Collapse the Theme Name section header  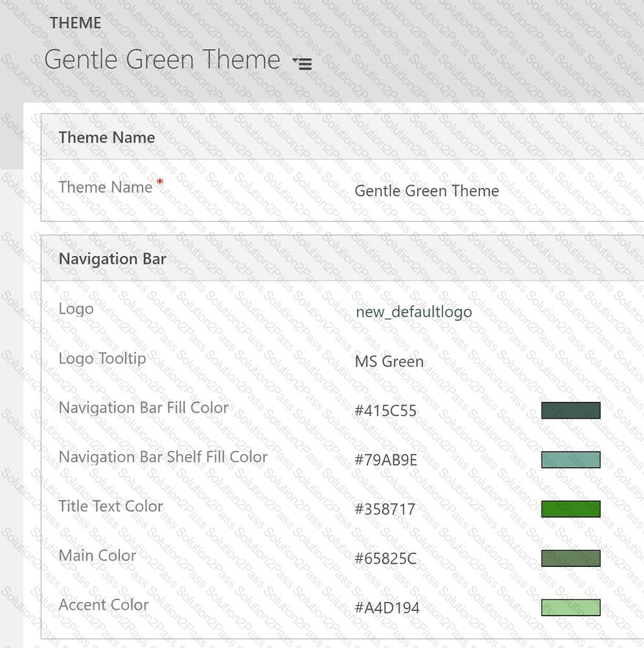coord(107,137)
